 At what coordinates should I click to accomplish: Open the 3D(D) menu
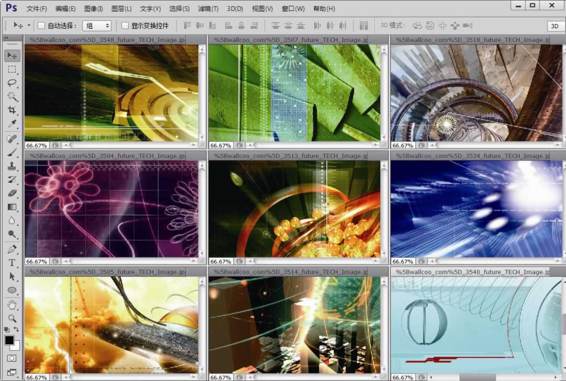(x=235, y=8)
